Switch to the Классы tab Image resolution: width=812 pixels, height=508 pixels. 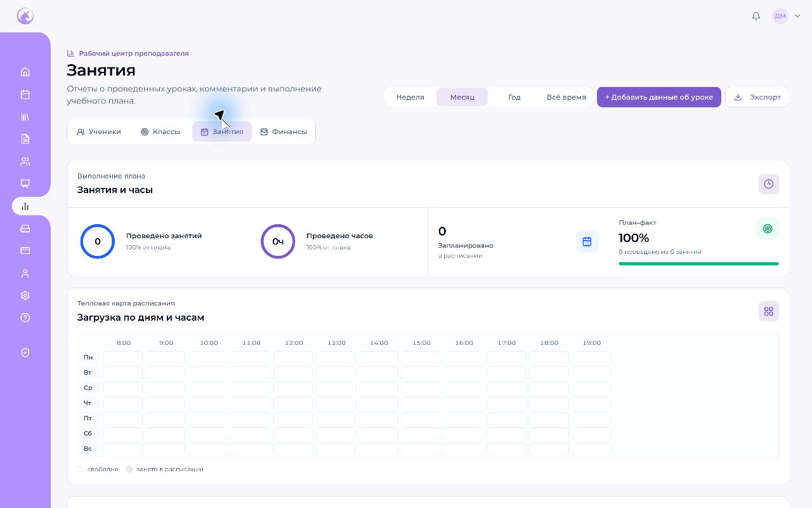(x=160, y=132)
